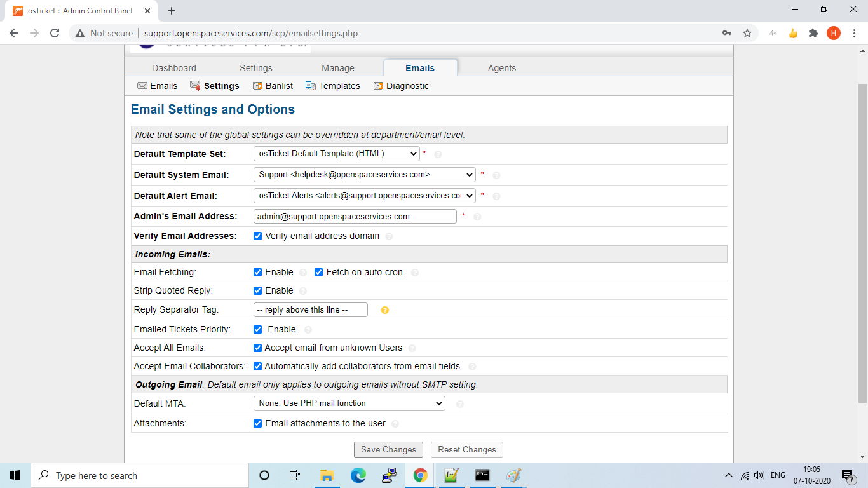This screenshot has height=488, width=868.
Task: Open Paint from the taskbar
Action: (x=513, y=475)
